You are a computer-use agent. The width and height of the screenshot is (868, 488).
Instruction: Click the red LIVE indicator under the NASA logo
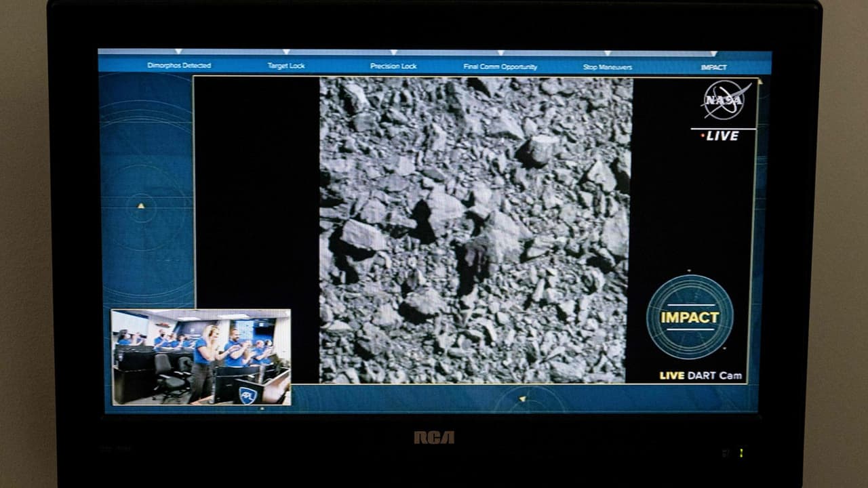point(720,136)
